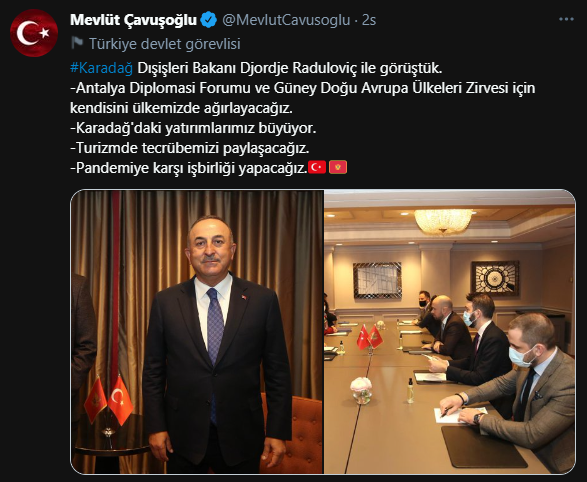The image size is (587, 482).
Task: Click the Turkey flag emoji in tweet
Action: pos(317,167)
